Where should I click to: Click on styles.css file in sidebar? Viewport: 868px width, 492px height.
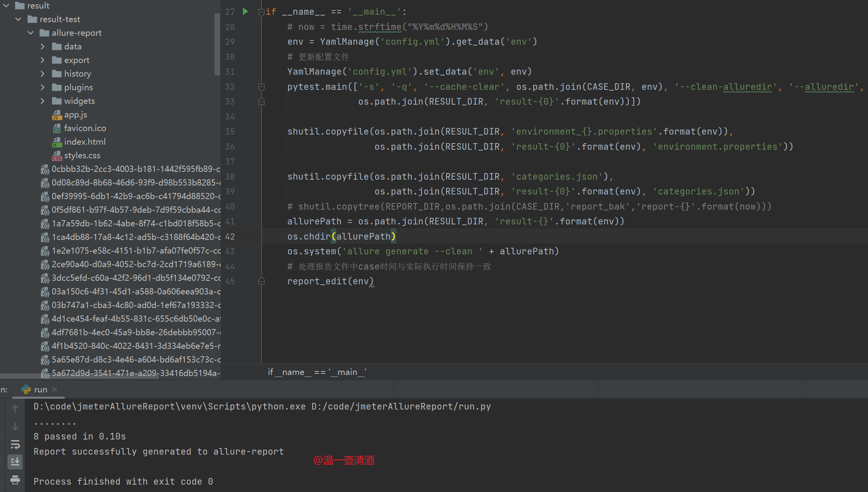tap(82, 156)
